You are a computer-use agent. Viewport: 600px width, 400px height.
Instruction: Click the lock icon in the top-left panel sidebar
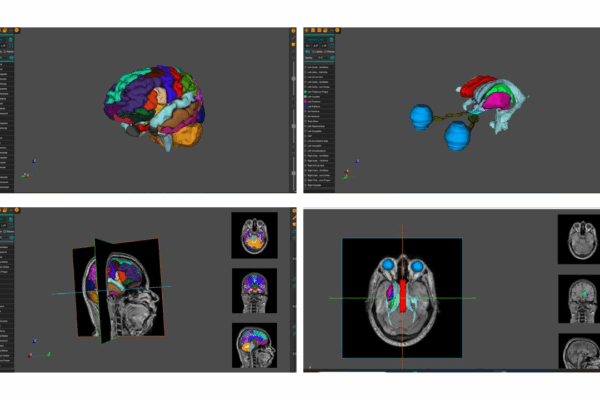tap(10, 39)
